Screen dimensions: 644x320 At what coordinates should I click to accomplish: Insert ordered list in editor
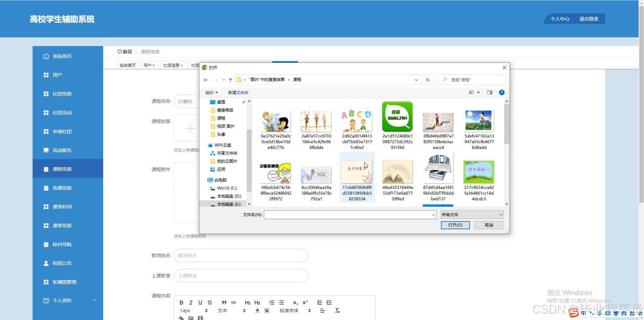click(x=272, y=303)
